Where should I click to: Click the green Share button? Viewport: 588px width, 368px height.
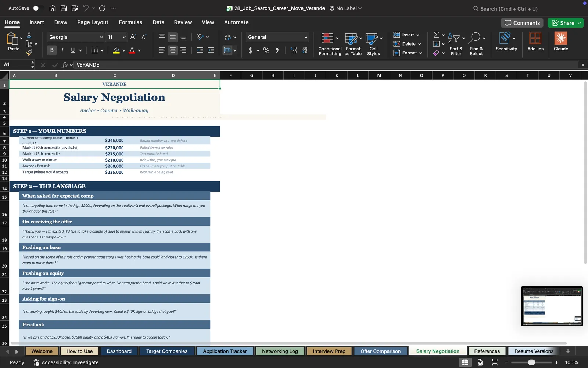(x=565, y=23)
